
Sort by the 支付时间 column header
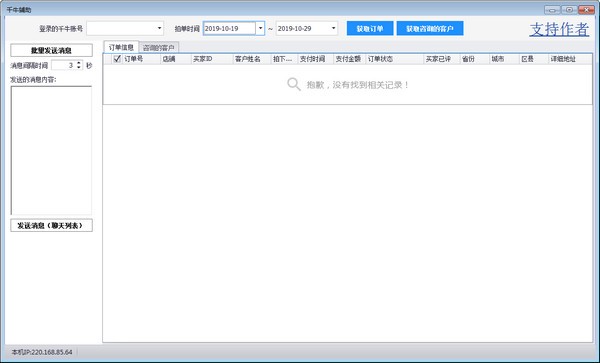point(315,59)
